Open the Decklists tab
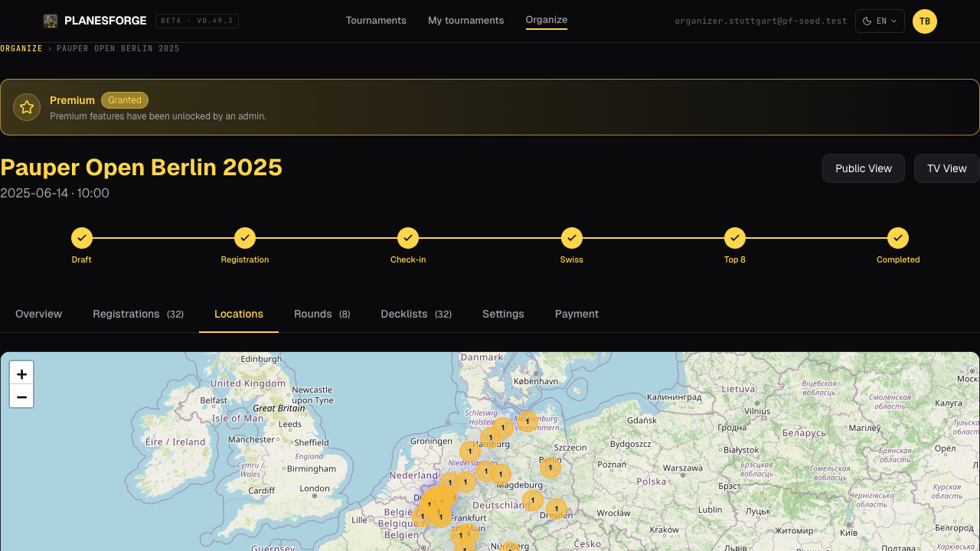The height and width of the screenshot is (551, 980). point(416,314)
